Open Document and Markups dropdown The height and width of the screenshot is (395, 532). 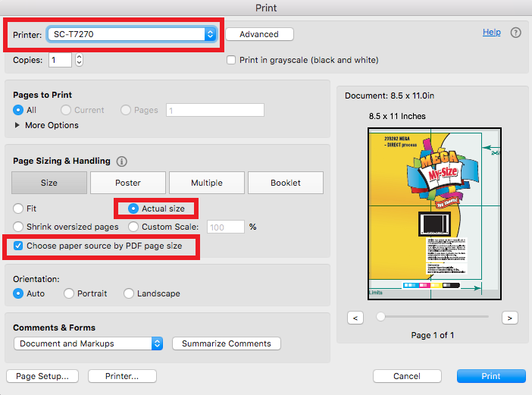[x=88, y=343]
